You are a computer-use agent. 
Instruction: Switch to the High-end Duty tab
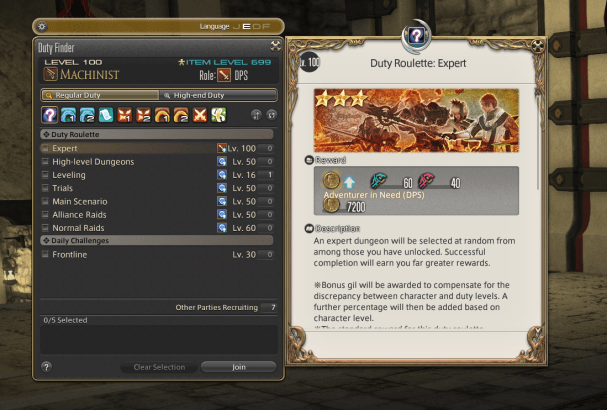point(218,95)
